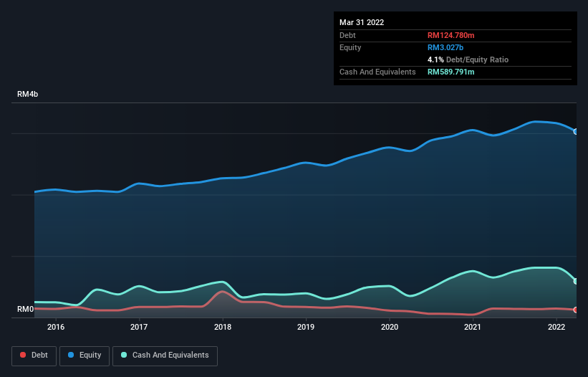Click the red Debt endpoint marker

coord(576,310)
